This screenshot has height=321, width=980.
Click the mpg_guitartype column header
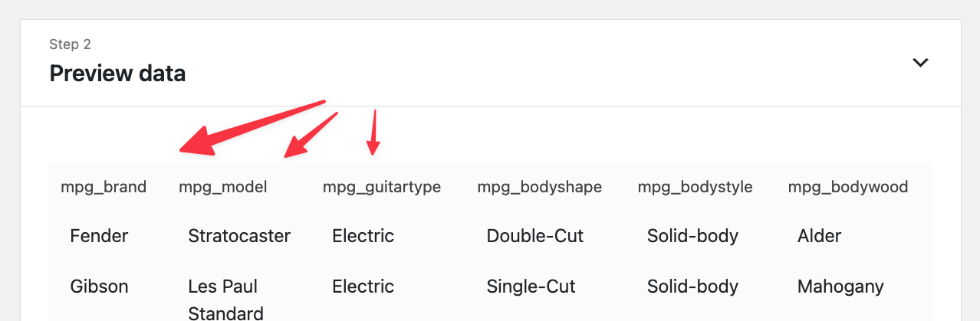382,187
